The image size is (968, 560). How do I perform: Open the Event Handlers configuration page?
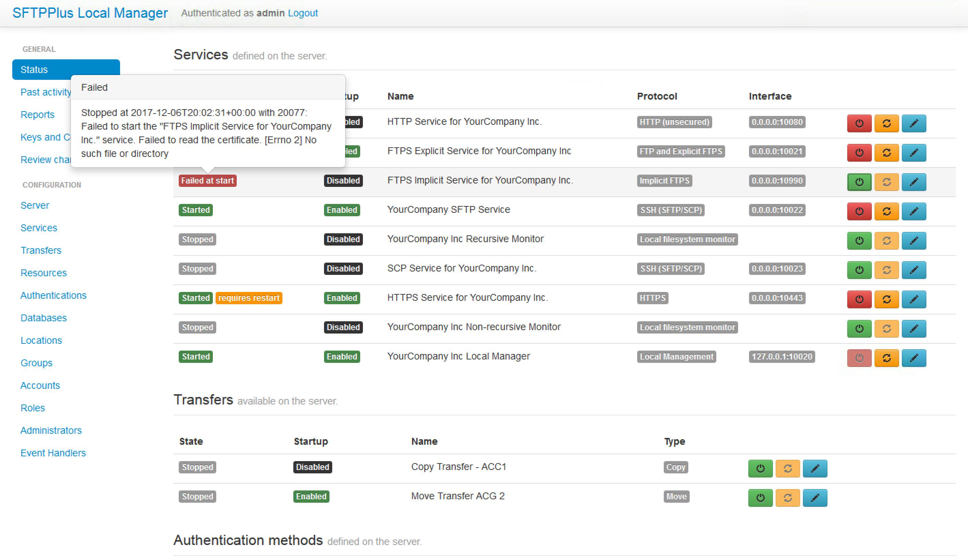[x=53, y=453]
